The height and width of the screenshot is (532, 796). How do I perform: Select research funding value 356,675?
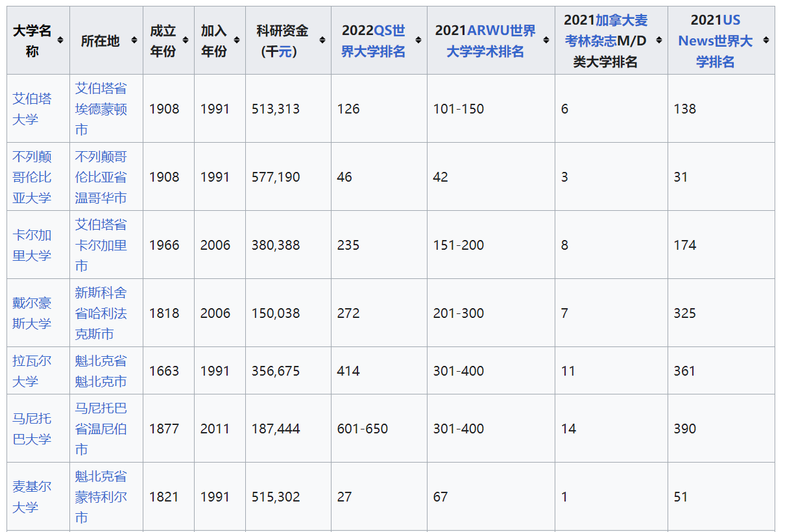[x=276, y=371]
